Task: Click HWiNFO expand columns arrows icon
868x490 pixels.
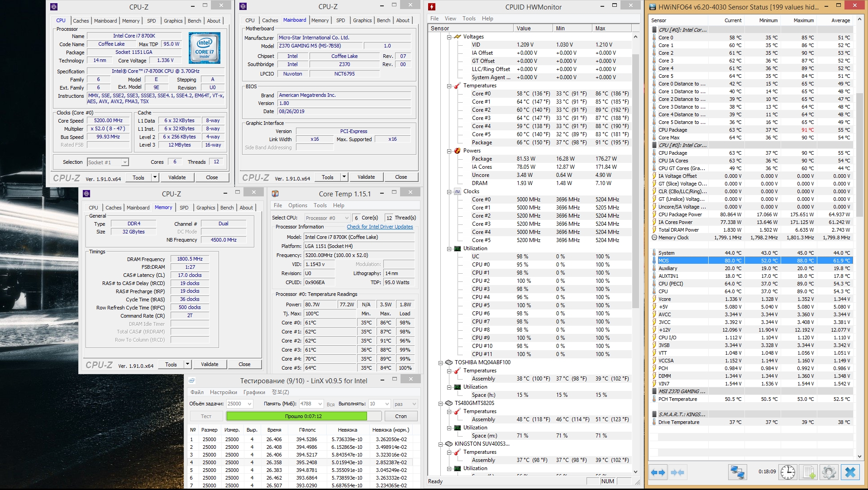Action: point(658,472)
